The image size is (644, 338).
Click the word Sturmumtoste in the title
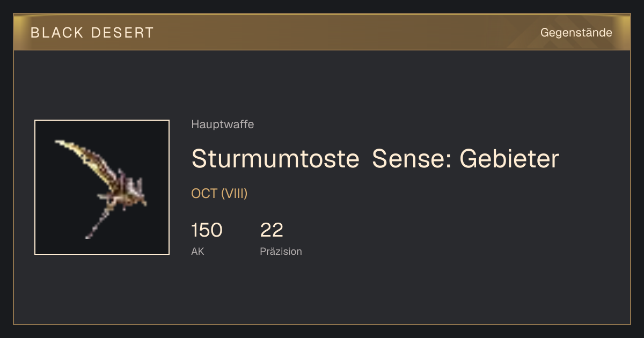tap(275, 159)
